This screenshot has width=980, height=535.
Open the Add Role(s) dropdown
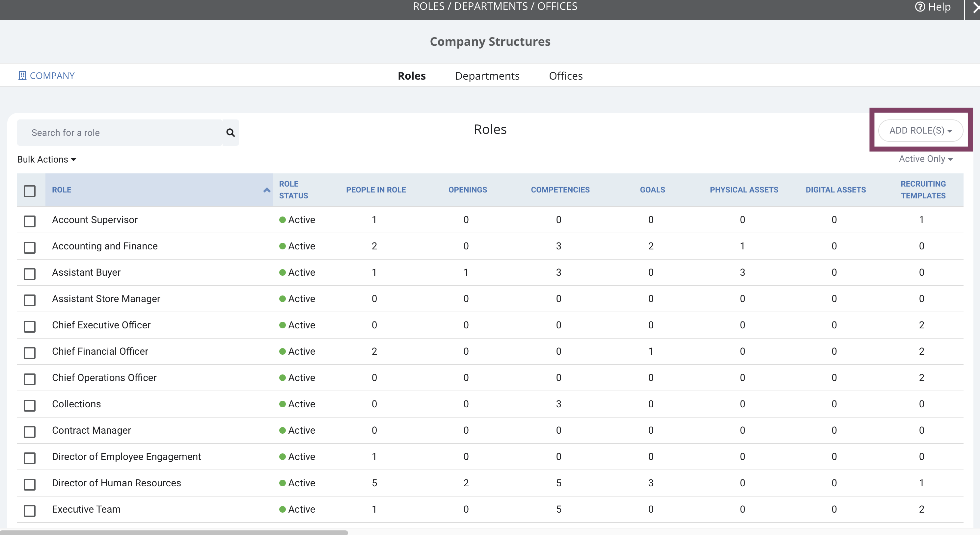click(x=920, y=130)
